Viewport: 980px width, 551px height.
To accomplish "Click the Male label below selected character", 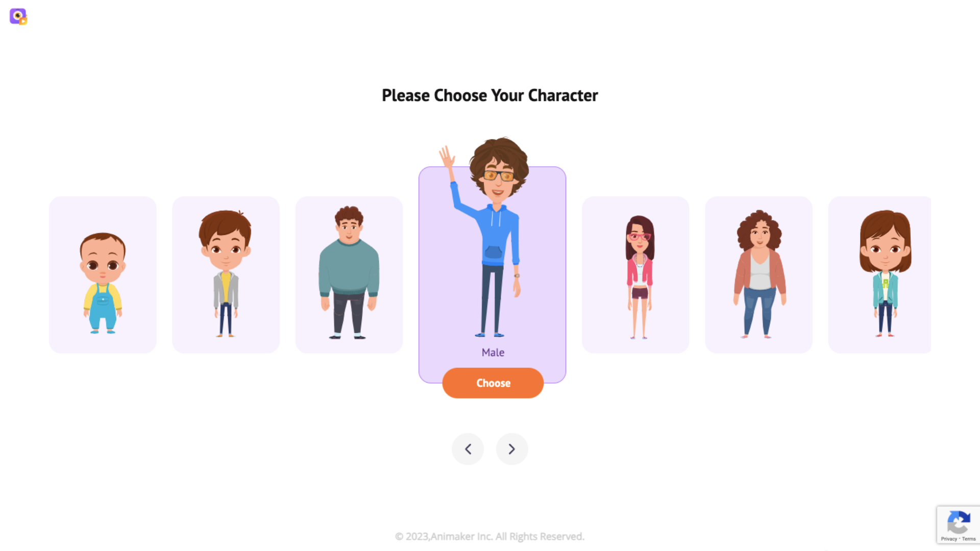I will point(493,352).
